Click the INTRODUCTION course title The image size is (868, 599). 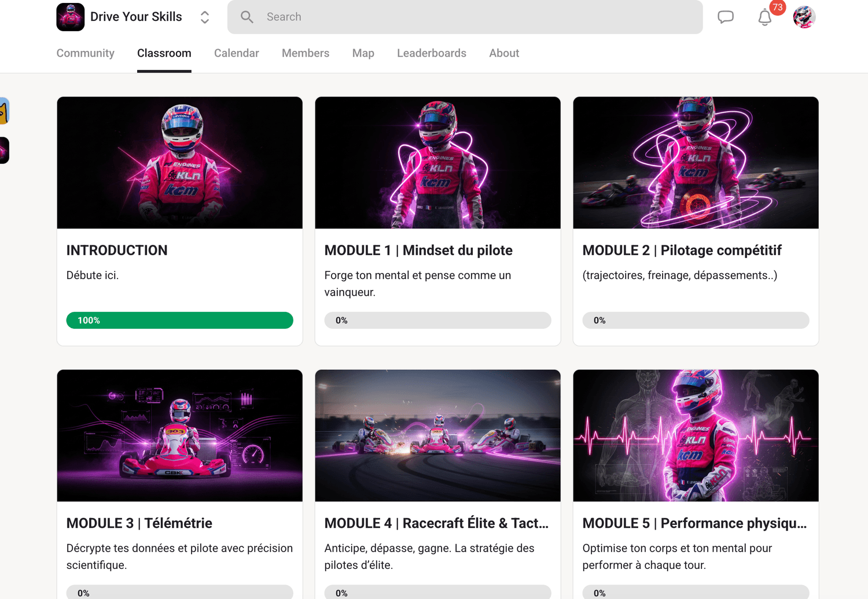point(117,251)
